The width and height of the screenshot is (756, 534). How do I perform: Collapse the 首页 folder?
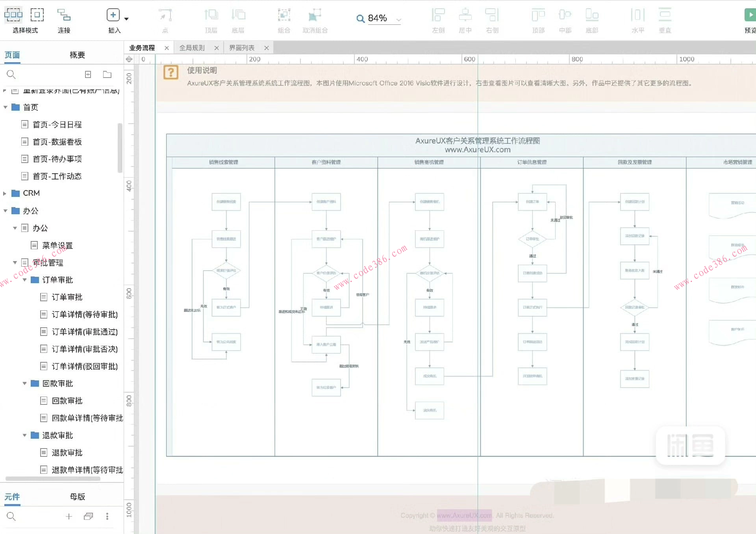(6, 107)
